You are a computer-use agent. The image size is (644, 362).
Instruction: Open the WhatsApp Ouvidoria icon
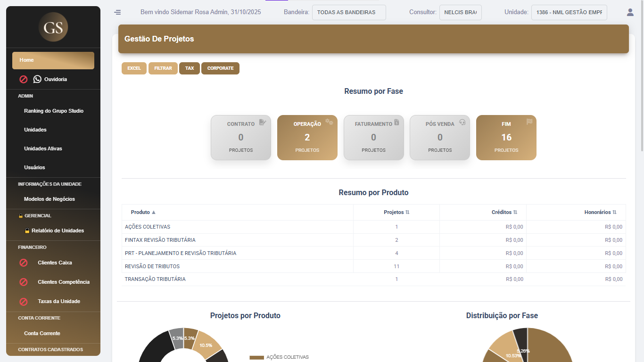pos(37,79)
